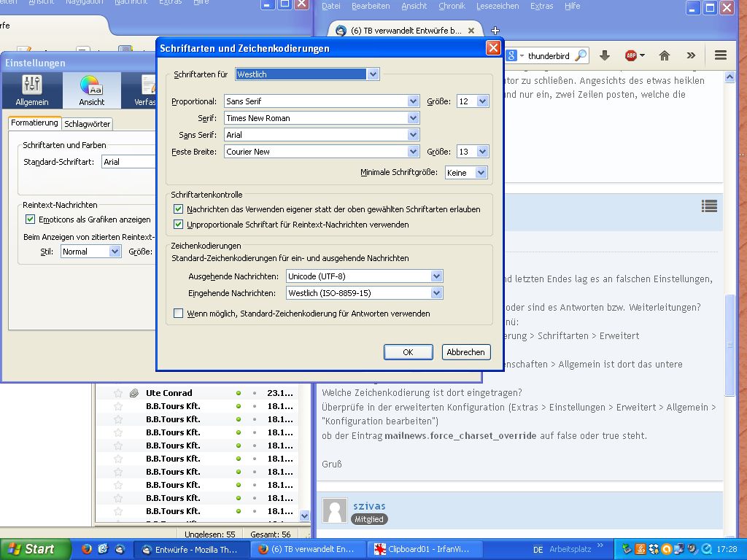Enable Standard-Zeichenkodierung für Antworten checkbox
Viewport: 747px width, 560px height.
click(x=179, y=314)
